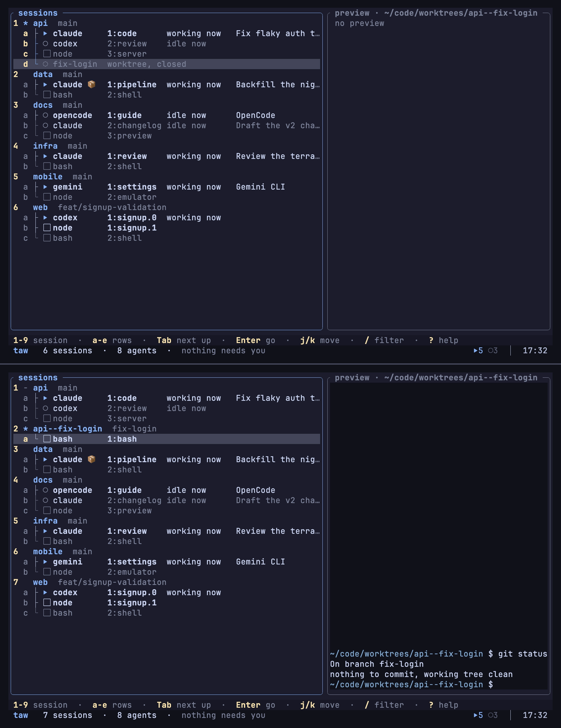Select the api--fix-login session header
This screenshot has height=728, width=561.
(166, 429)
